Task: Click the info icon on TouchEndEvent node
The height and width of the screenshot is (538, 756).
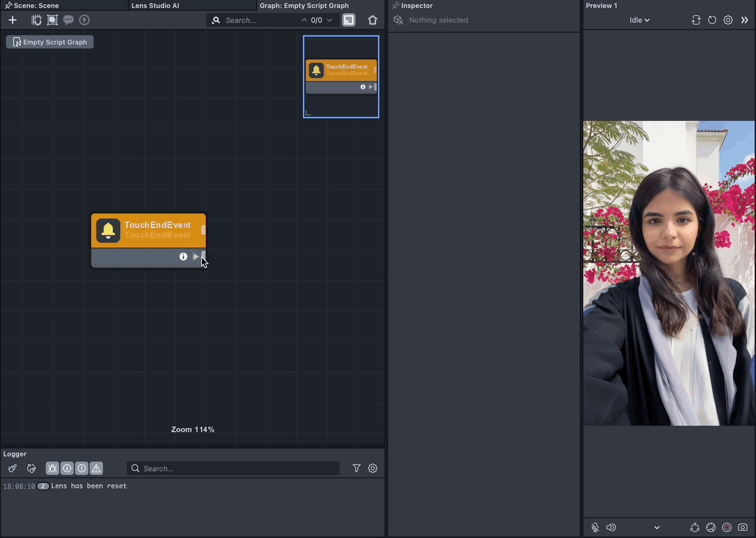Action: (x=183, y=256)
